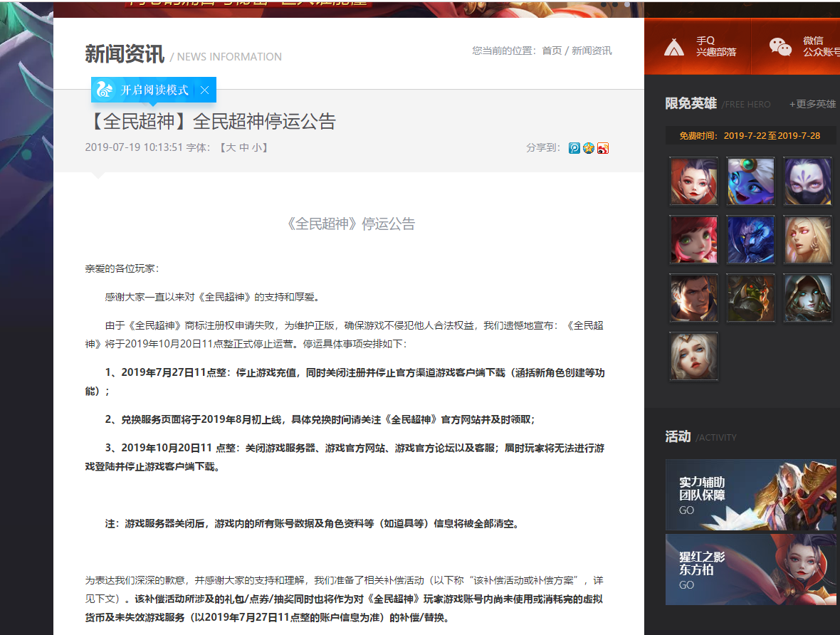Screen dimensions: 840x635
Task: Click item 2 about 兑换服务页面
Action: [320, 419]
